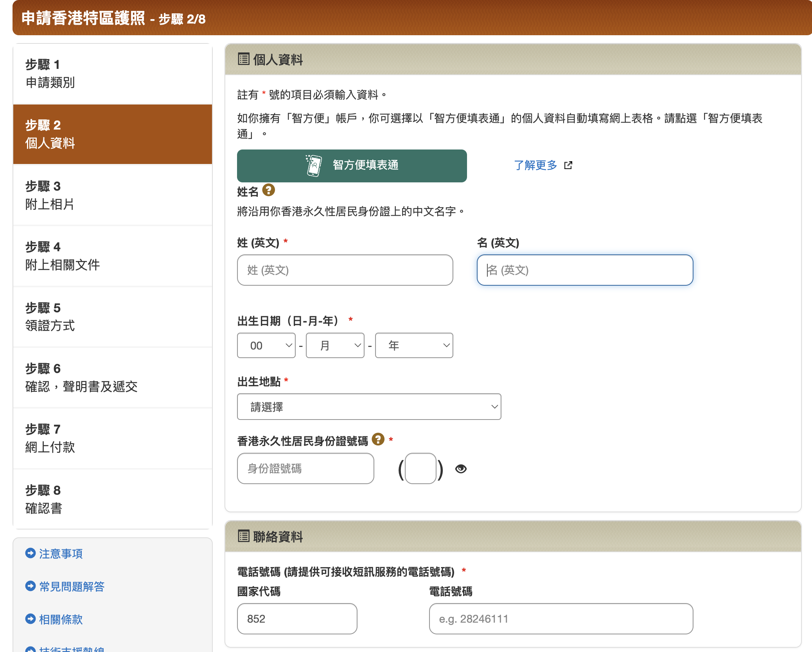Open the 出生地點 請選擇 dropdown
The image size is (812, 652).
369,407
